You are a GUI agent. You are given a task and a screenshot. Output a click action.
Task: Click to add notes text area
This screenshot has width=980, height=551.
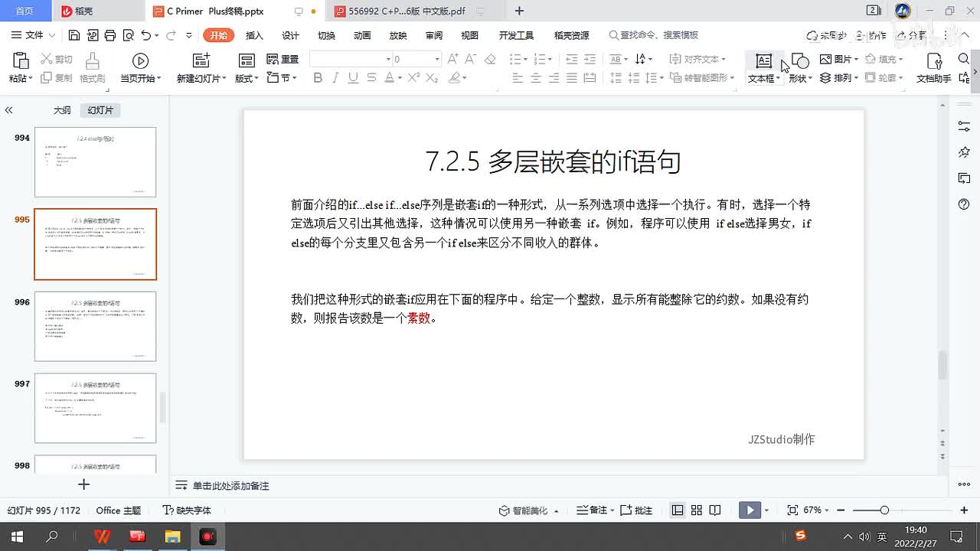(230, 486)
